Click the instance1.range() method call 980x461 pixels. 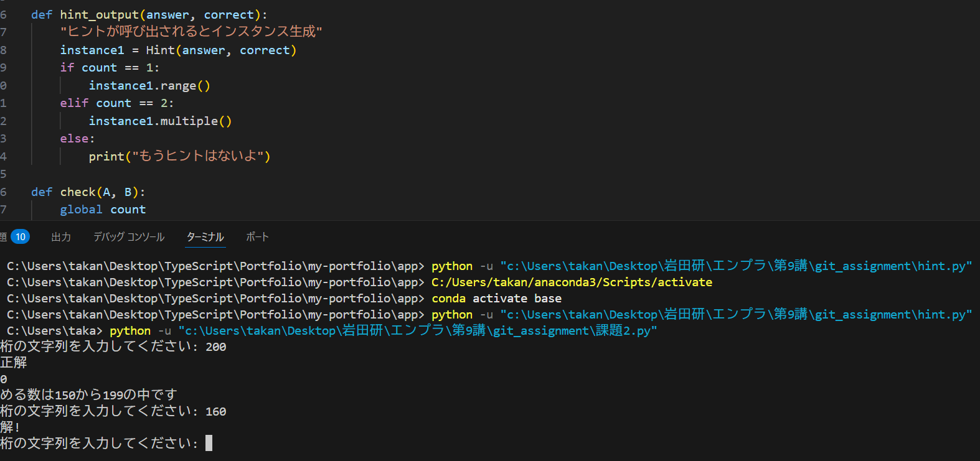[149, 86]
